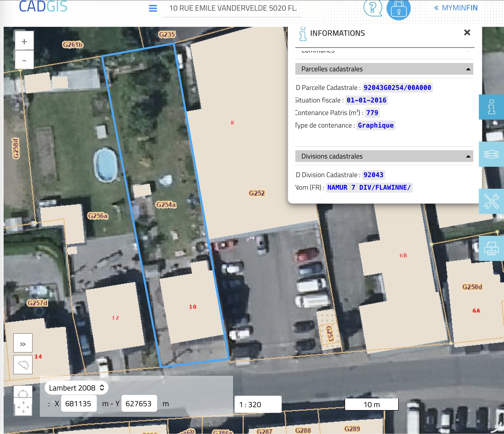Go to the MYMINFIN link
This screenshot has width=504, height=434.
[456, 8]
